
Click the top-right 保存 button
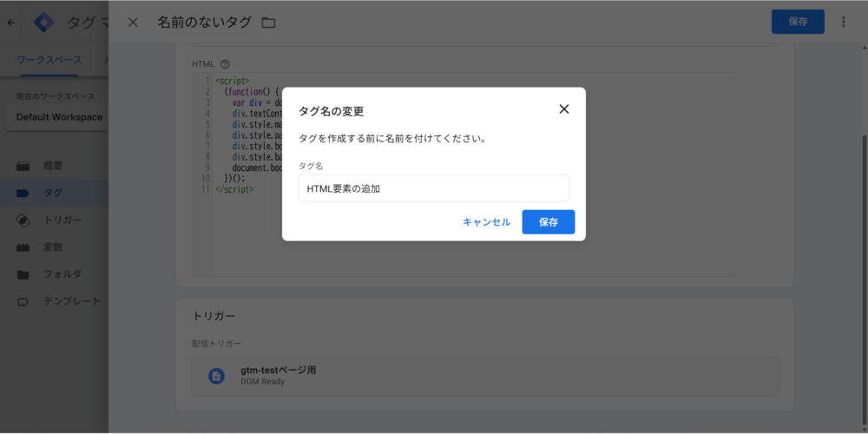tap(797, 22)
